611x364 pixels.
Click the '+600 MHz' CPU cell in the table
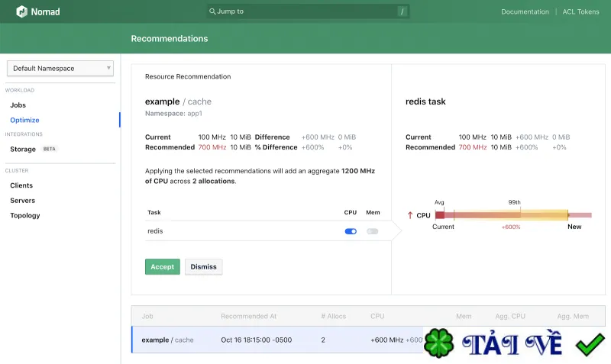387,340
